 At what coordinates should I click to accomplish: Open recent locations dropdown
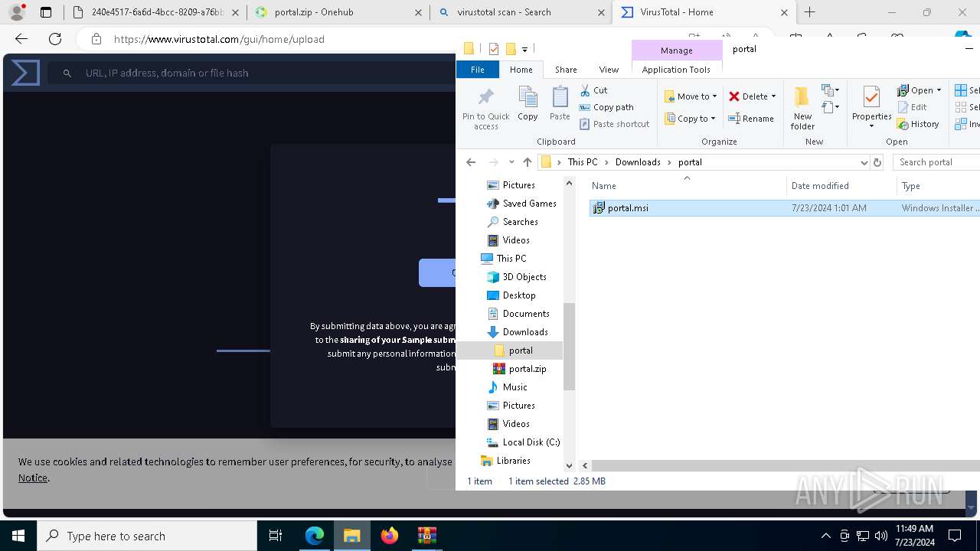click(x=511, y=162)
